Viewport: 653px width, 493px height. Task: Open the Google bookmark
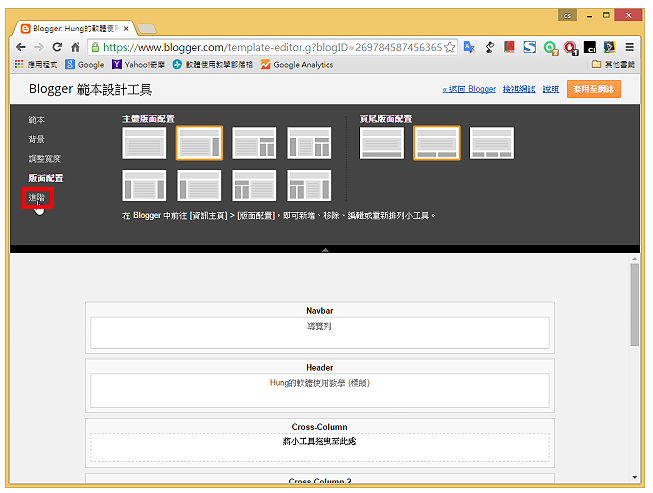(85, 65)
